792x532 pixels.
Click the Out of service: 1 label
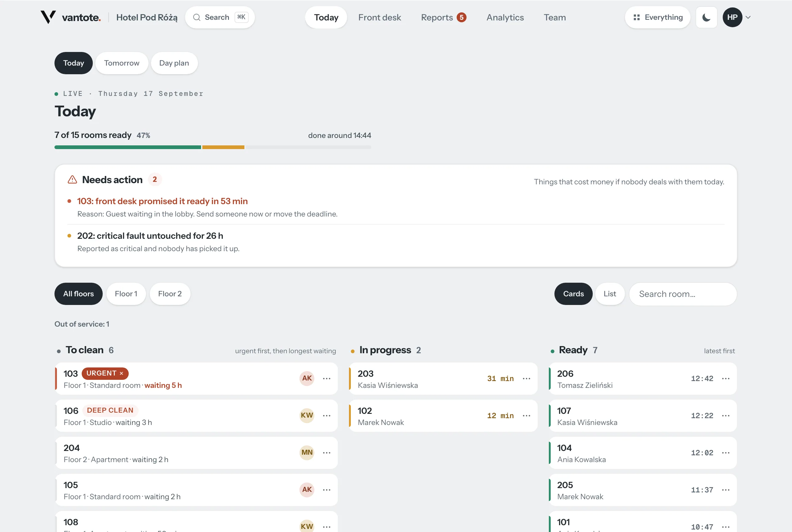(x=82, y=324)
